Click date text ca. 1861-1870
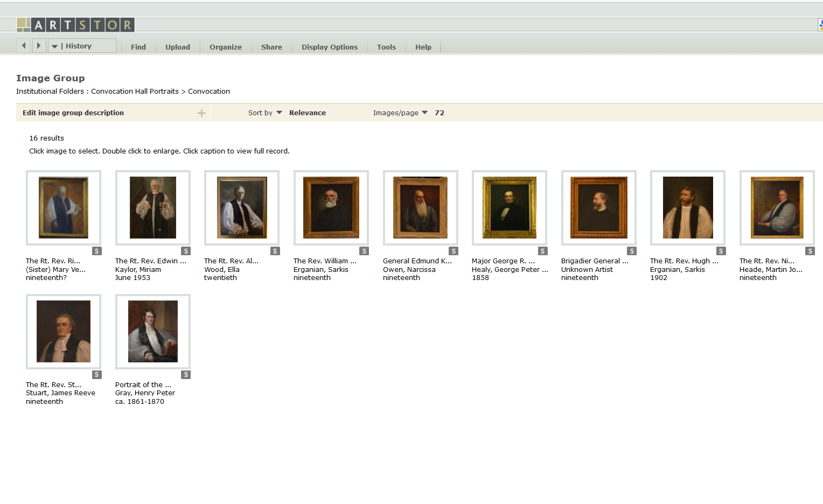The height and width of the screenshot is (504, 823). (140, 401)
